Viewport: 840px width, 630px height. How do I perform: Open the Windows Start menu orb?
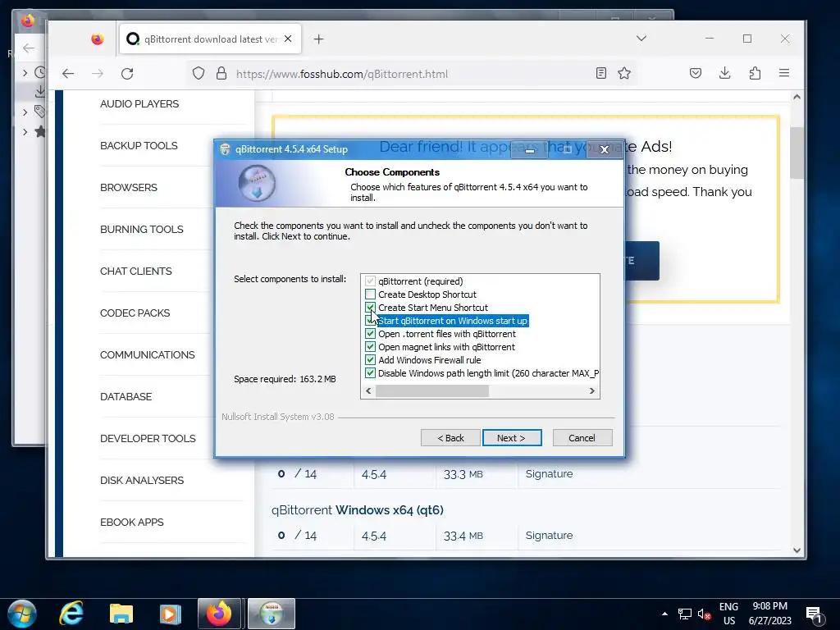click(22, 614)
